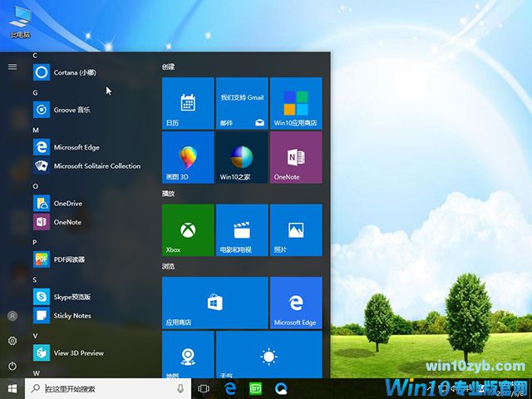
Task: Open the blue Q browser taskbar icon
Action: (x=281, y=389)
